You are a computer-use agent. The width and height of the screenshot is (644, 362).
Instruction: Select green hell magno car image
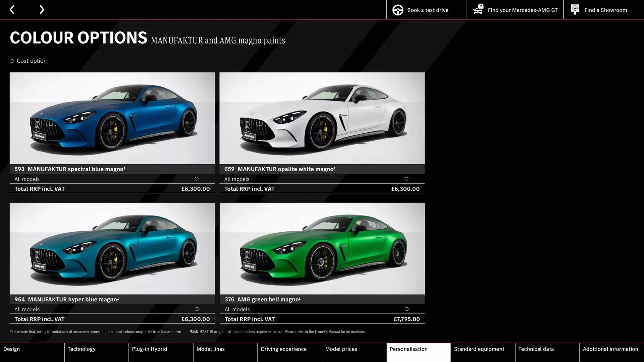coord(322,248)
